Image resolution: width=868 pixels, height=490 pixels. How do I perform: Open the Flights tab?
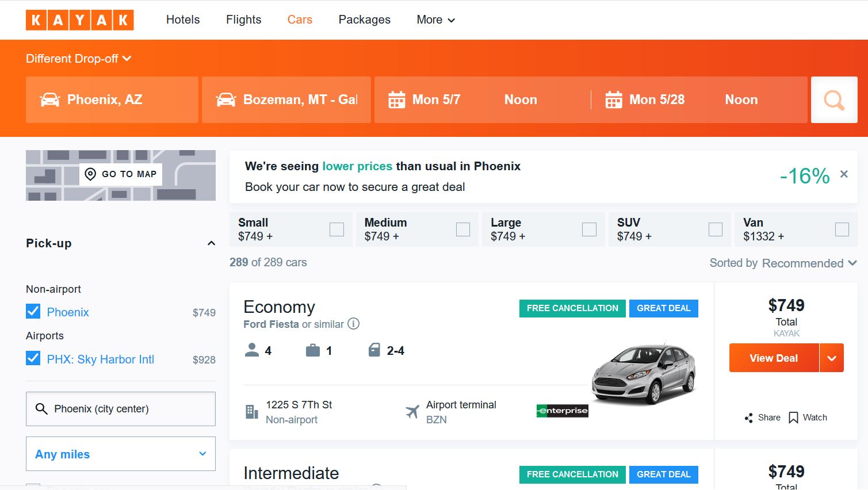coord(243,20)
